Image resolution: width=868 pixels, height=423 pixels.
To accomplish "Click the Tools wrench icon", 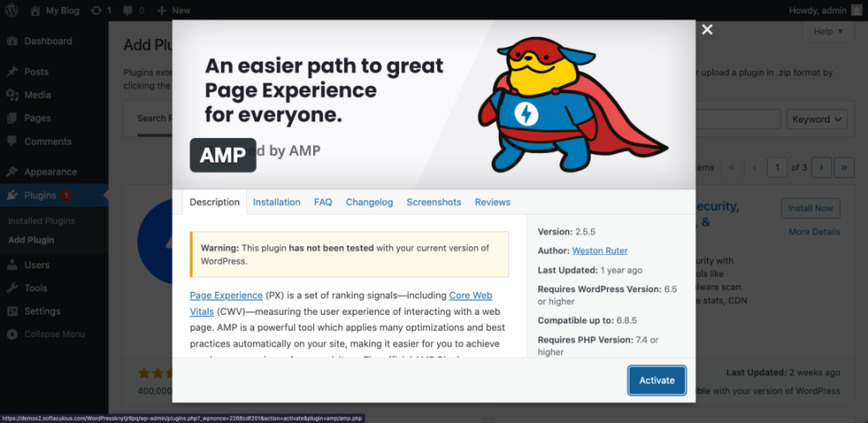I will pyautogui.click(x=12, y=288).
